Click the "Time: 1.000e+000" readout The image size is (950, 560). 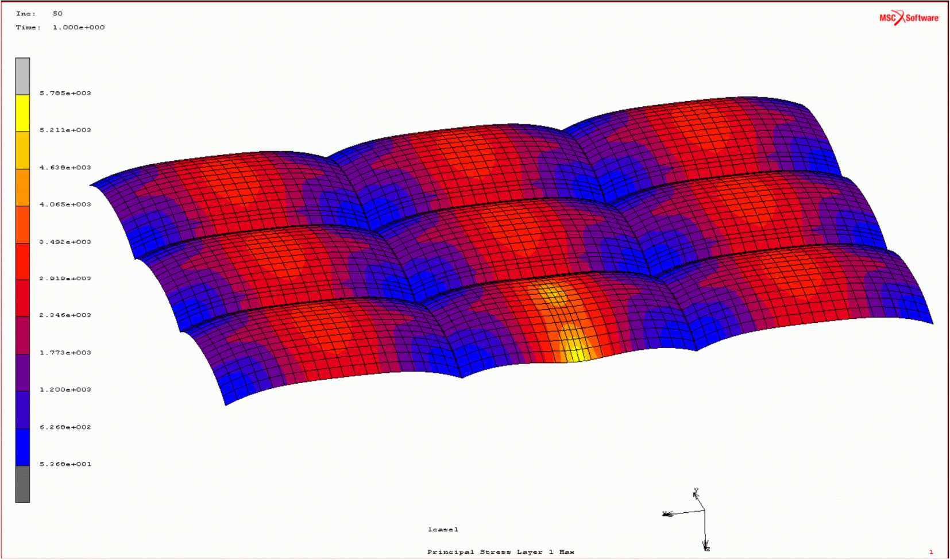click(x=60, y=28)
